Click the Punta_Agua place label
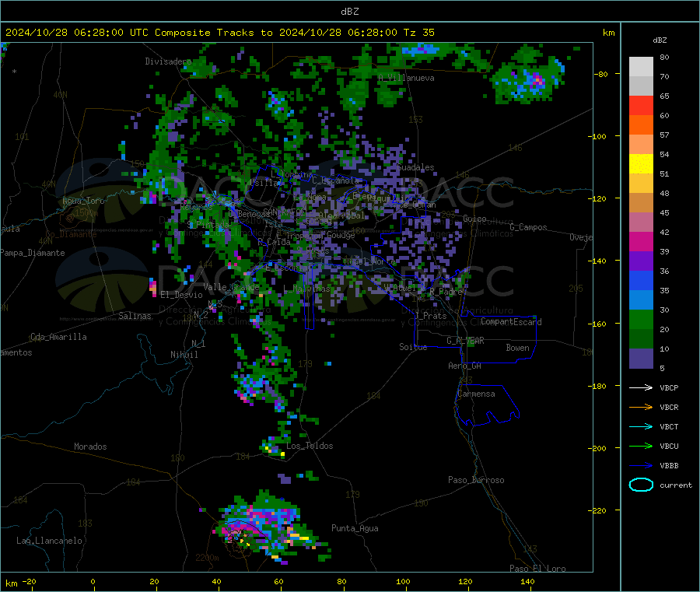Image resolution: width=700 pixels, height=592 pixels. [x=355, y=528]
